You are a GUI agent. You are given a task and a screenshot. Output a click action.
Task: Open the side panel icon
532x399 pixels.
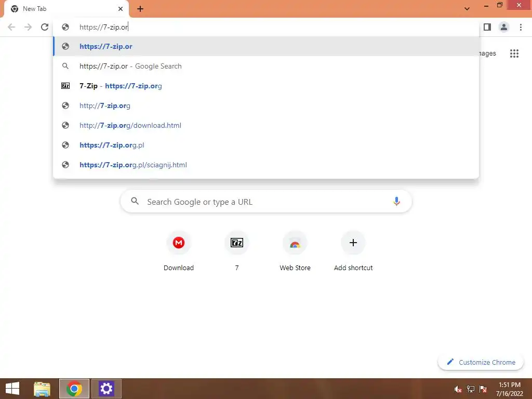[x=487, y=27]
